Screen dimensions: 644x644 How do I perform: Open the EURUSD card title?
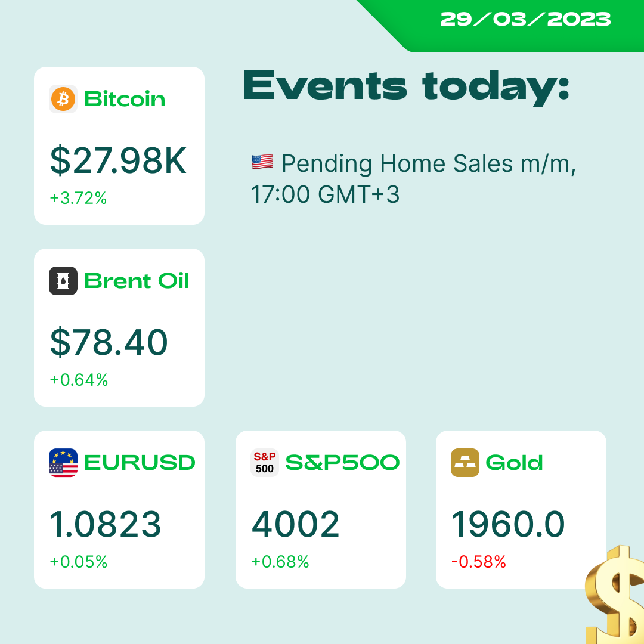pos(140,463)
